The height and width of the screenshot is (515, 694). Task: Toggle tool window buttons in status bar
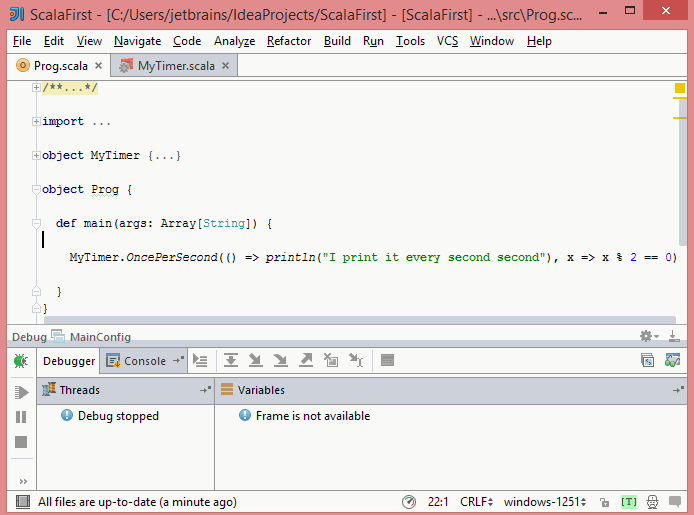pos(23,502)
